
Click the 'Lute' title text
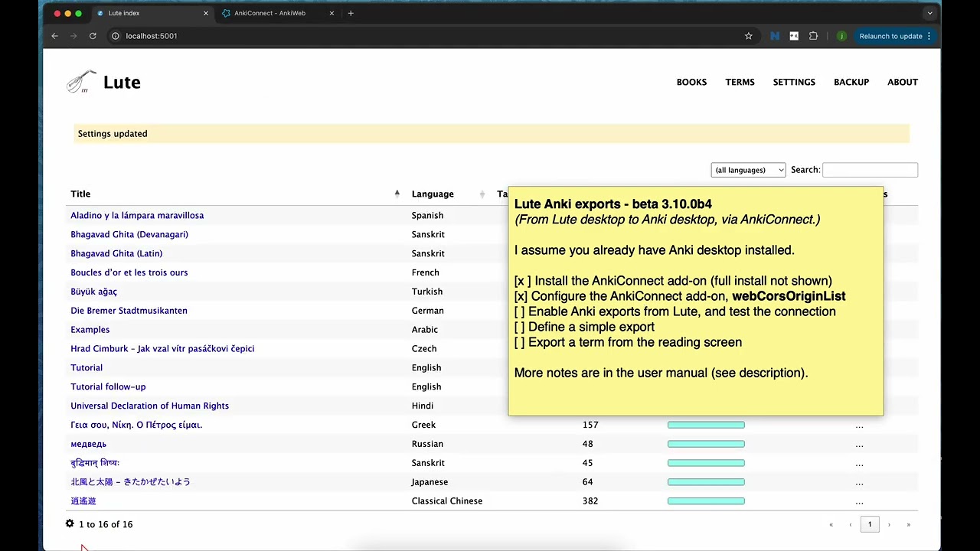tap(122, 83)
